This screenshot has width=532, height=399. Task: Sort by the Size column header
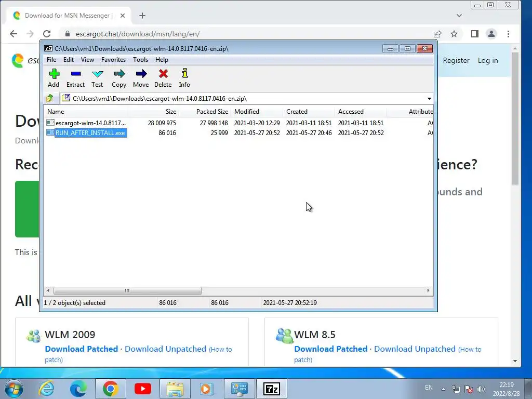pos(153,112)
